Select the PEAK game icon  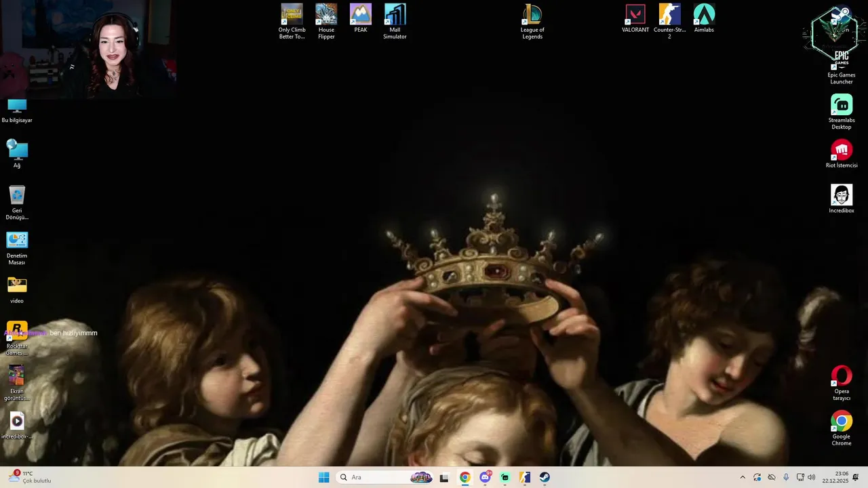click(361, 18)
